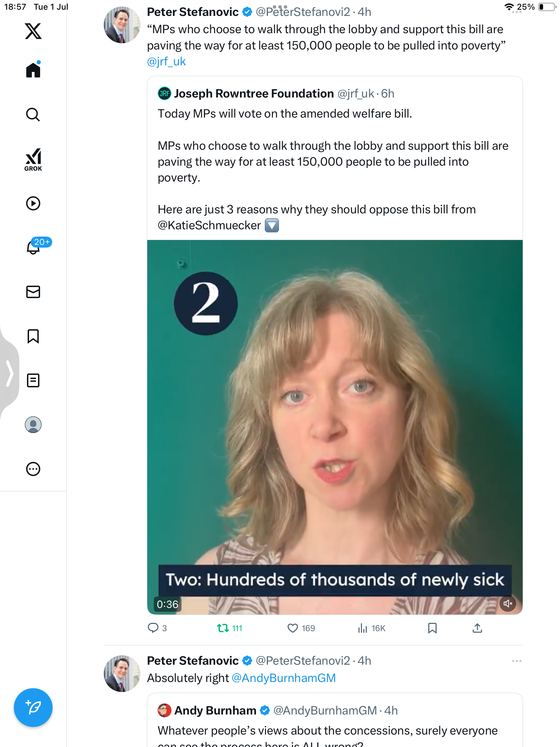Open Messages envelope icon
Screen dimensions: 560x747
(33, 292)
